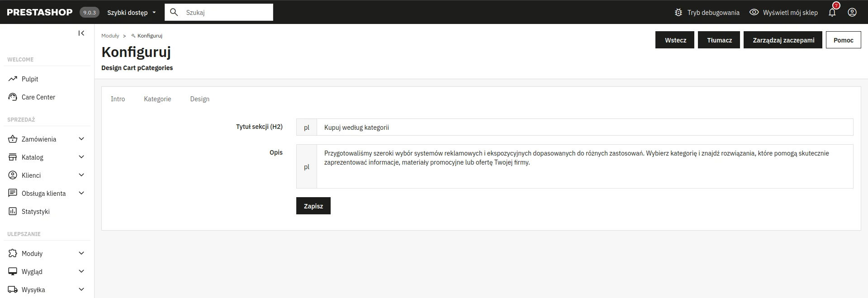
Task: Click the Wysyłka truck icon
Action: (13, 289)
